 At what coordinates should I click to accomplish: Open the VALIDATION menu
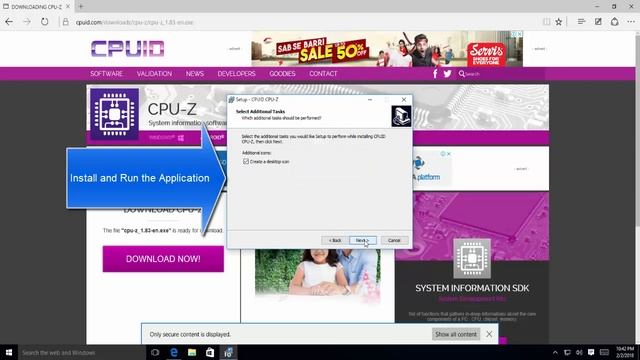(x=154, y=74)
